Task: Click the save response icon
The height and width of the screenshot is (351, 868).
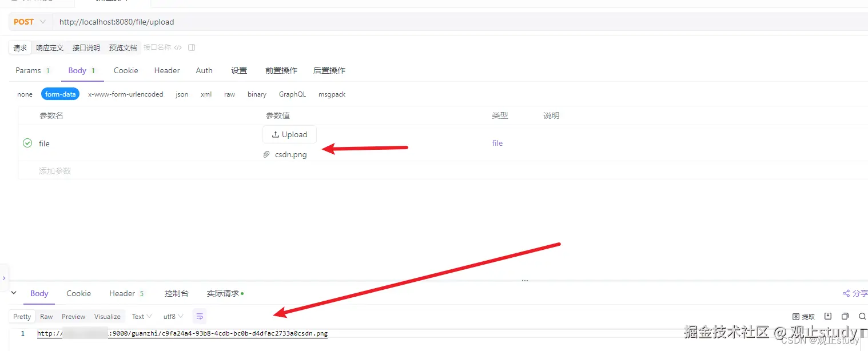Action: tap(828, 316)
